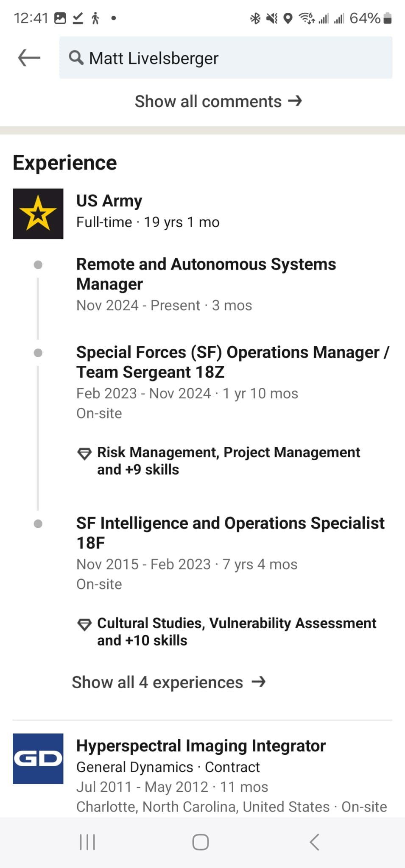Viewport: 405px width, 868px height.
Task: Select the Remote and Autonomous Systems Manager role
Action: [206, 274]
